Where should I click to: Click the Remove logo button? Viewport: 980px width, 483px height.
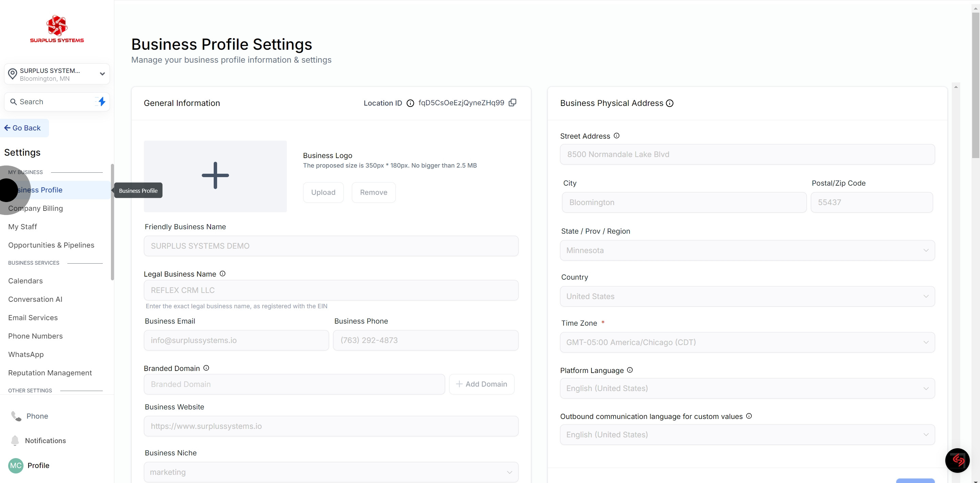[374, 192]
